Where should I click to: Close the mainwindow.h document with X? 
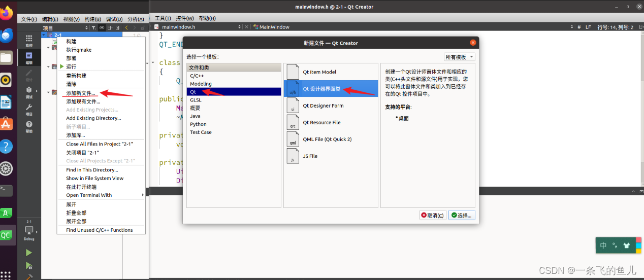(x=246, y=27)
